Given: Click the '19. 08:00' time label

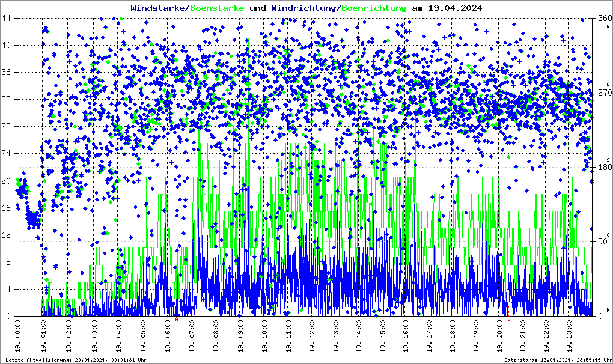Looking at the screenshot, I should click(x=216, y=336).
